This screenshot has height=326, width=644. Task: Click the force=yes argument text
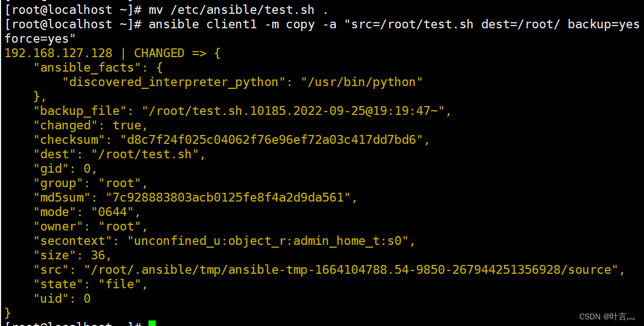[x=40, y=39]
